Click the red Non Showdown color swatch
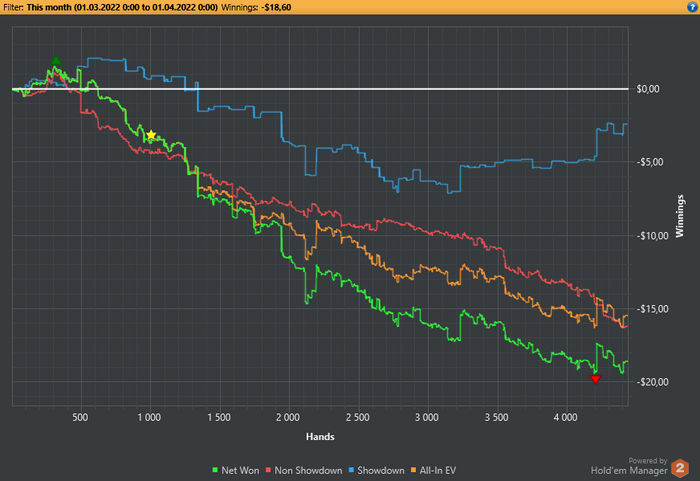The width and height of the screenshot is (700, 481). click(x=268, y=470)
